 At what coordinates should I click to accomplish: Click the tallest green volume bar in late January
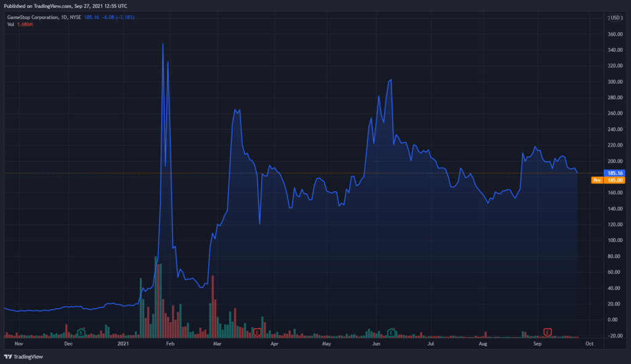point(156,297)
